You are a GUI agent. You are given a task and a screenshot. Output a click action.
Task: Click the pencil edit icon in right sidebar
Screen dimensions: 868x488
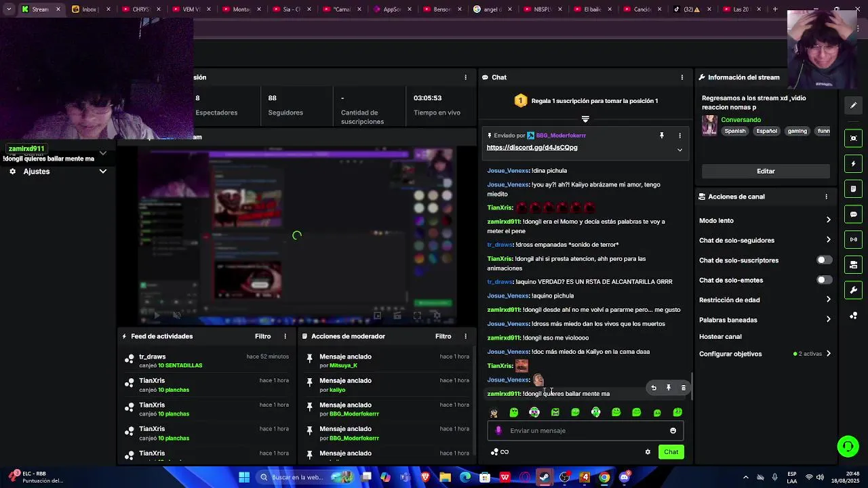(853, 105)
